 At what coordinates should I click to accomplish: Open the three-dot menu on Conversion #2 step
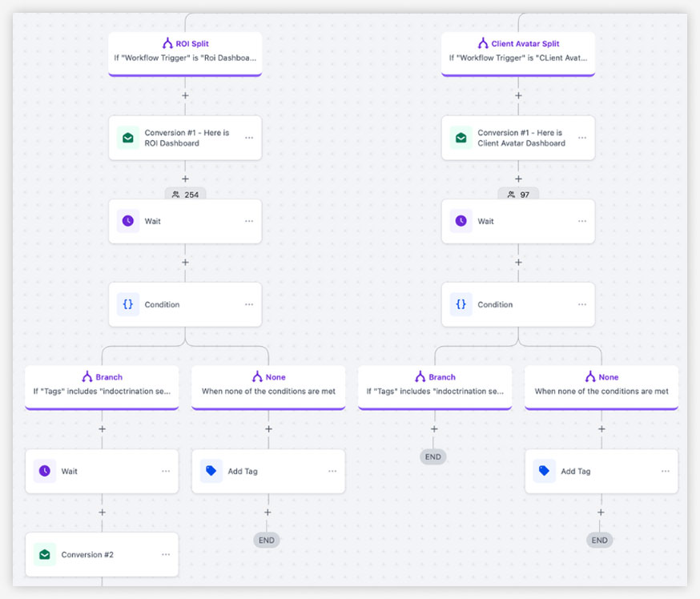pos(166,554)
